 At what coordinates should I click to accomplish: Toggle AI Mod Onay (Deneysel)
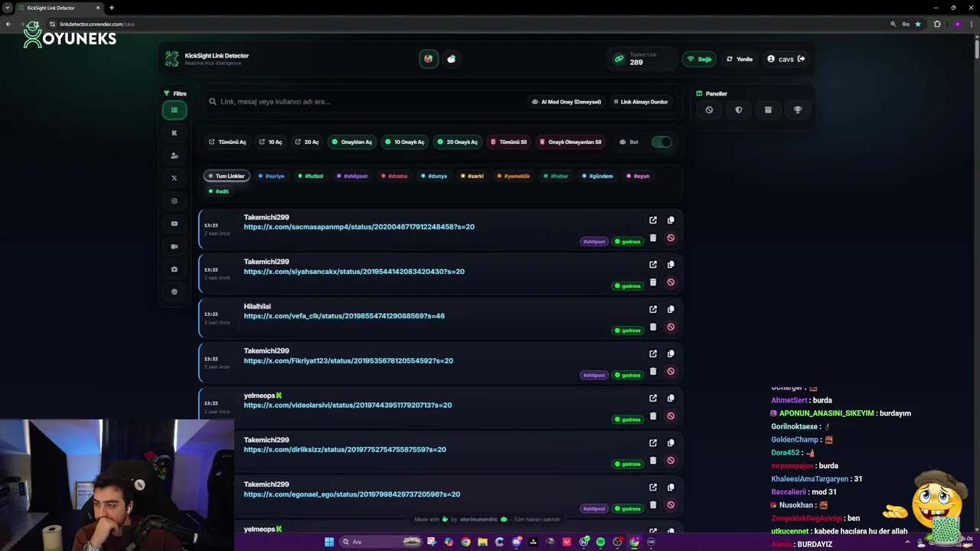pos(567,102)
